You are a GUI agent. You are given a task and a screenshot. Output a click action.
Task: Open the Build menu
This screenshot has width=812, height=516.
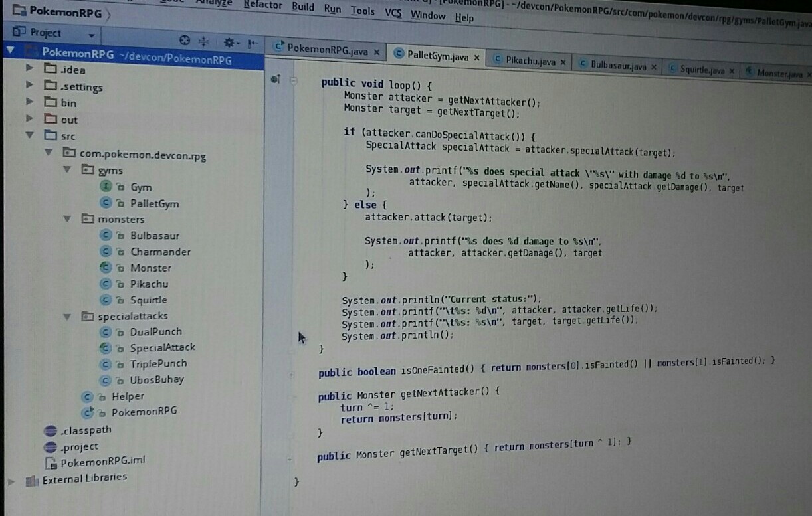pyautogui.click(x=303, y=7)
